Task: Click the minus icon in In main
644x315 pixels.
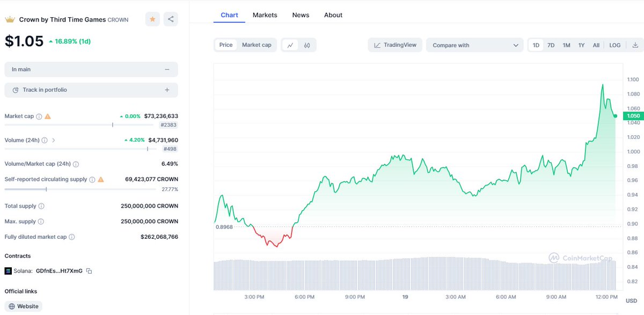Action: pyautogui.click(x=167, y=69)
